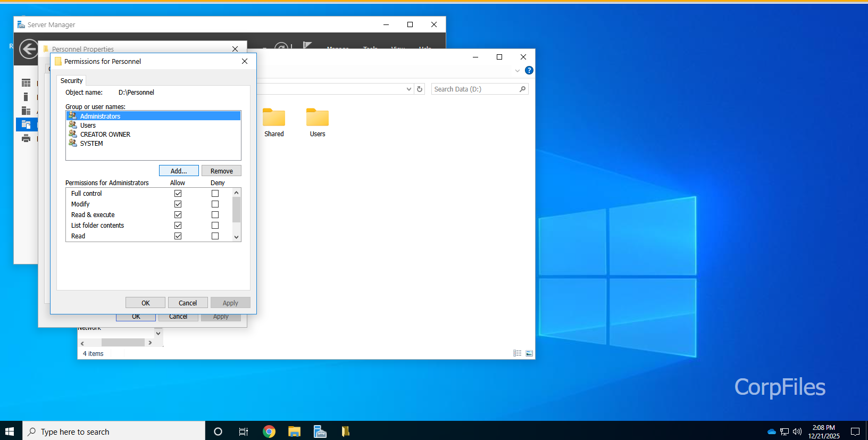Open the Shared folder icon
The image size is (868, 440).
(274, 118)
